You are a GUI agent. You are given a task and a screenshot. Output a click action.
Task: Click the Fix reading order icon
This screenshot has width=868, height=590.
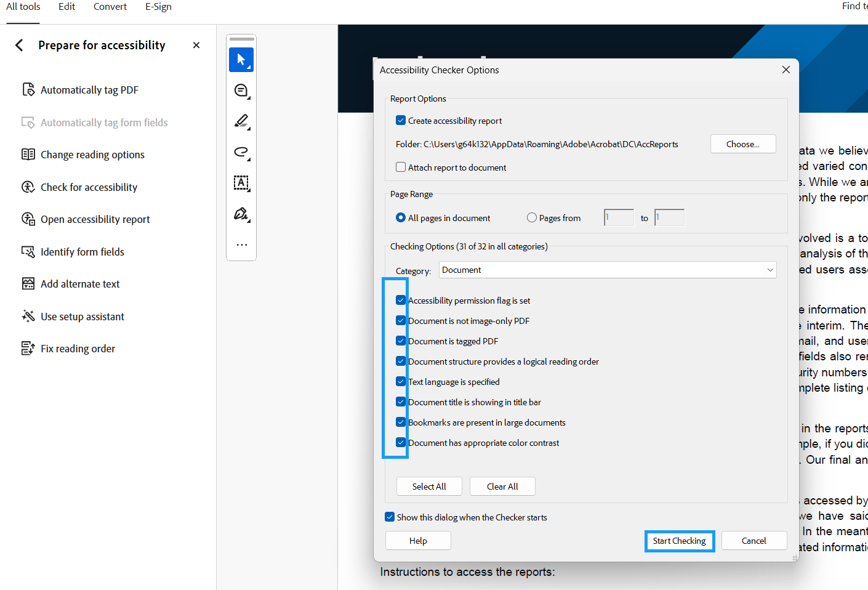[28, 349]
